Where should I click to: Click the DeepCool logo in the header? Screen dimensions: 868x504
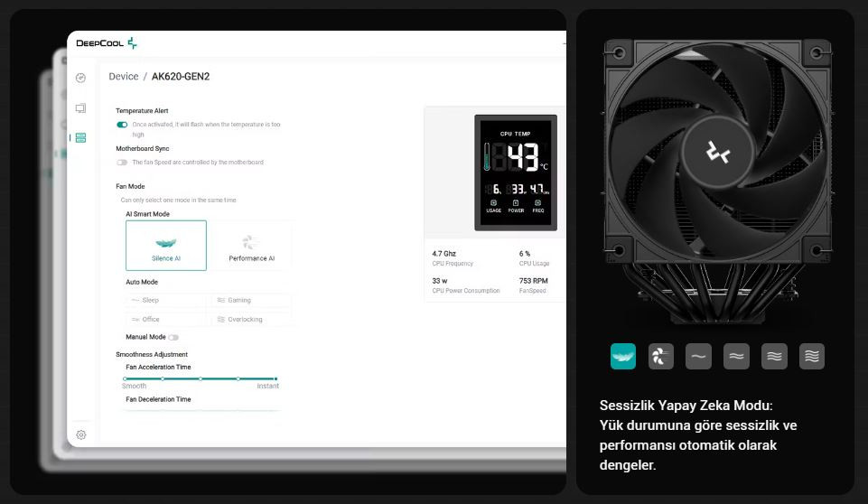pyautogui.click(x=107, y=43)
